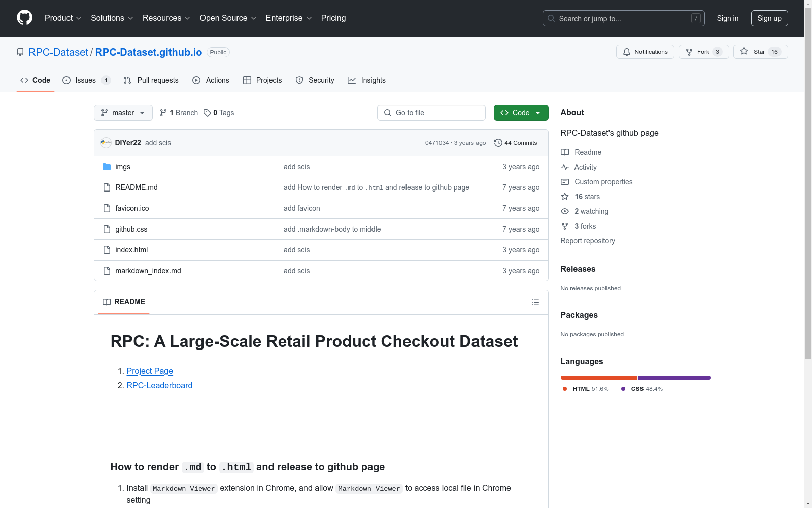
Task: Click the Search or jump to field
Action: click(x=624, y=18)
